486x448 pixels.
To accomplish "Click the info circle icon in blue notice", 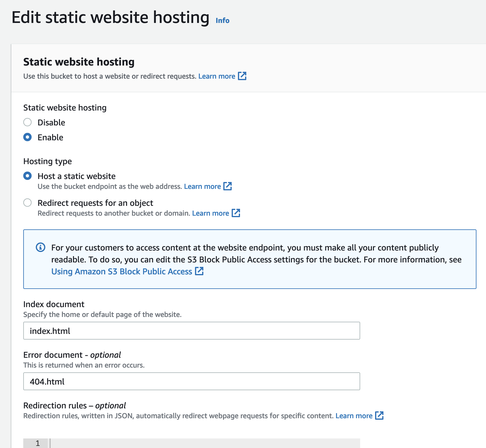I will (41, 247).
